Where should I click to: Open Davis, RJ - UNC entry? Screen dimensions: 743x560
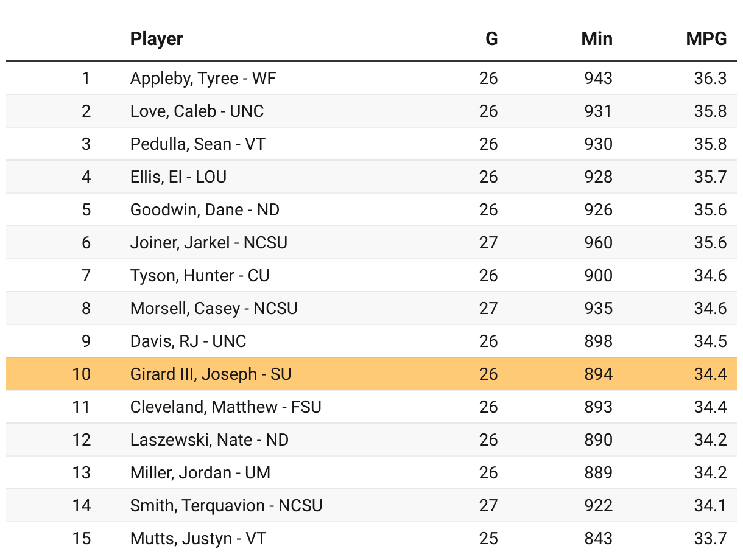[188, 341]
